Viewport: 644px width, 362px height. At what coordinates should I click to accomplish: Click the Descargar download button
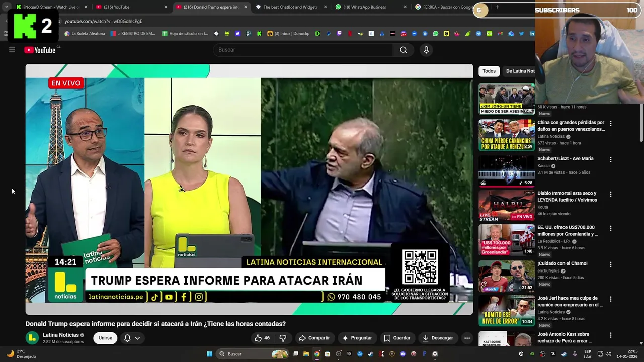coord(438,338)
